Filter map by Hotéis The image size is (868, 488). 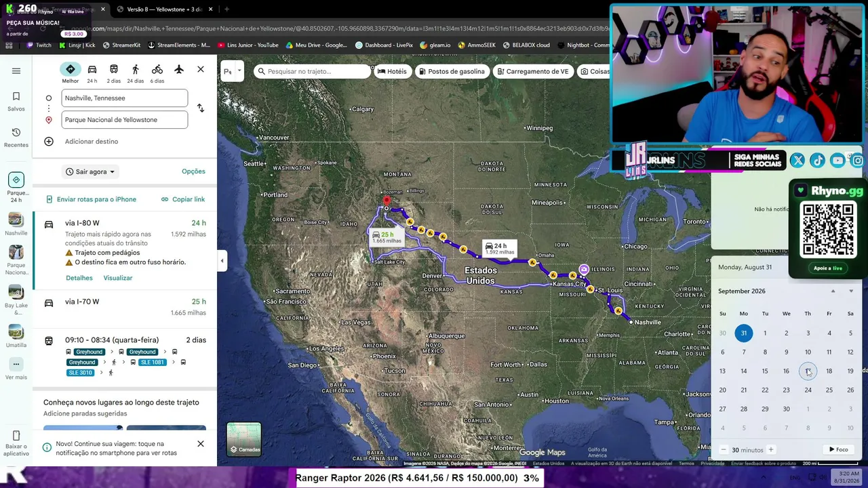(392, 71)
